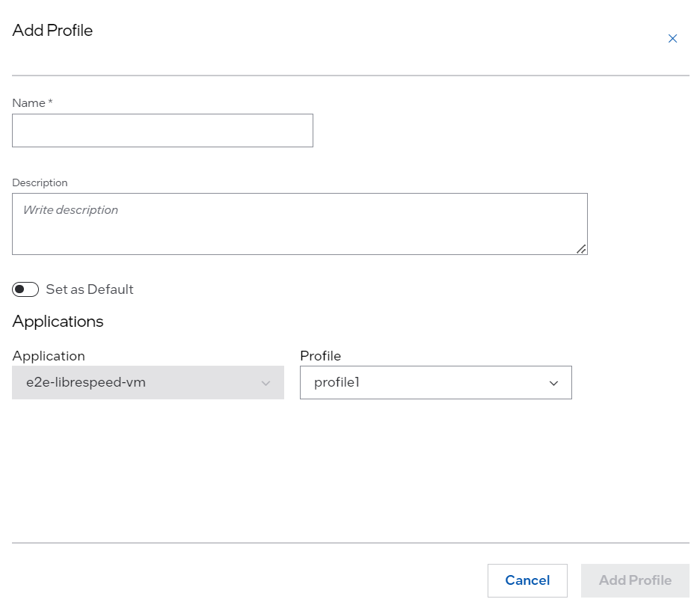
Task: Click the greyed-out Add Profile button
Action: (x=635, y=580)
